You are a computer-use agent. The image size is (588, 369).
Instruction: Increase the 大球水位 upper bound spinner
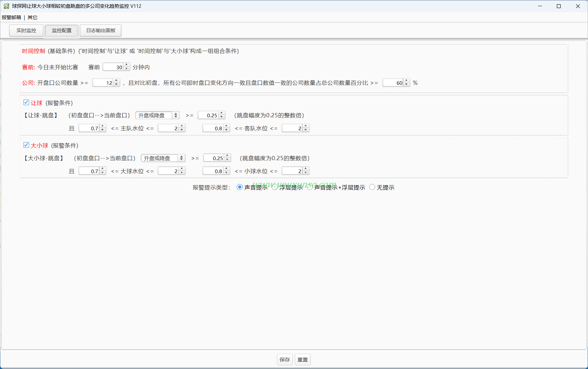tap(182, 169)
